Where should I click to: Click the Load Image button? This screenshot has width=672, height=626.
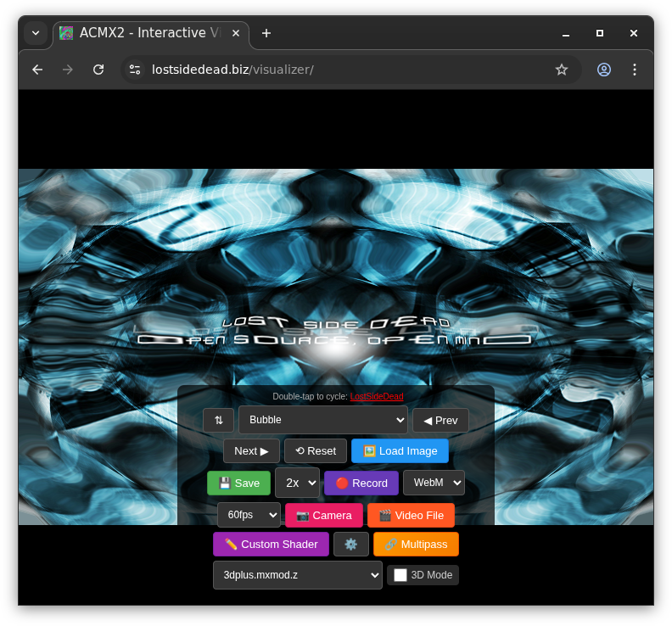coord(400,451)
